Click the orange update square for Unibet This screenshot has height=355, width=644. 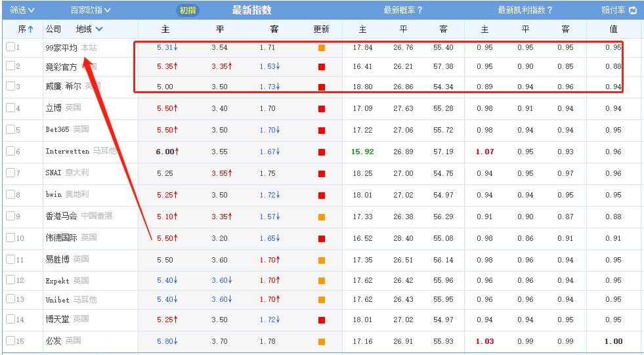(322, 300)
